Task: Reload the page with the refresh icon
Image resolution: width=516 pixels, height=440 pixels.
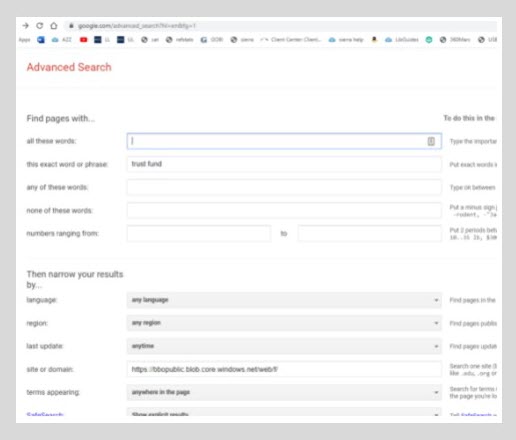Action: pos(40,26)
